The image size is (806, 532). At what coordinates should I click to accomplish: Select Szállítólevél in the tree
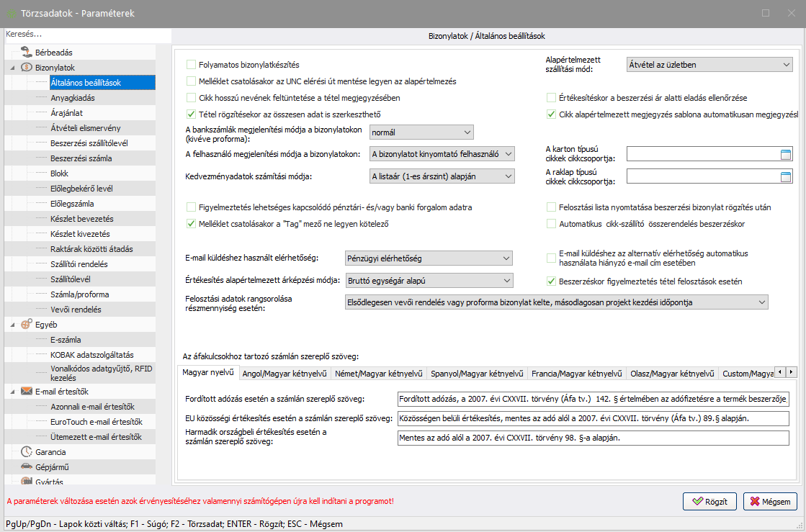[x=70, y=279]
